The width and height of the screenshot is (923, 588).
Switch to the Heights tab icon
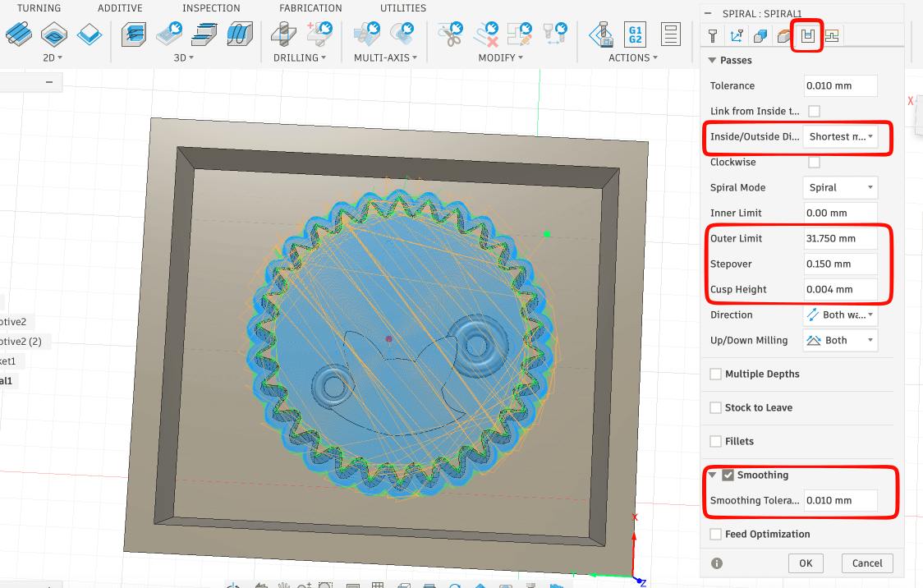click(783, 36)
